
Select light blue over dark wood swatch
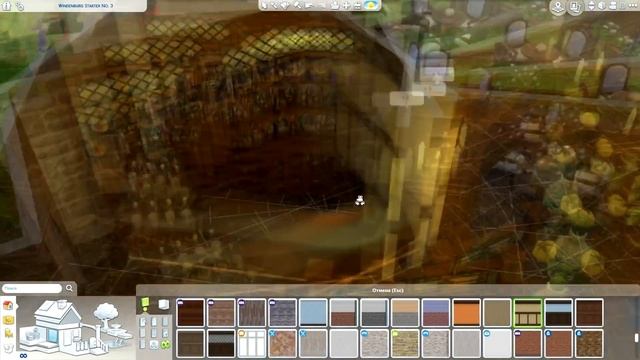[558, 313]
